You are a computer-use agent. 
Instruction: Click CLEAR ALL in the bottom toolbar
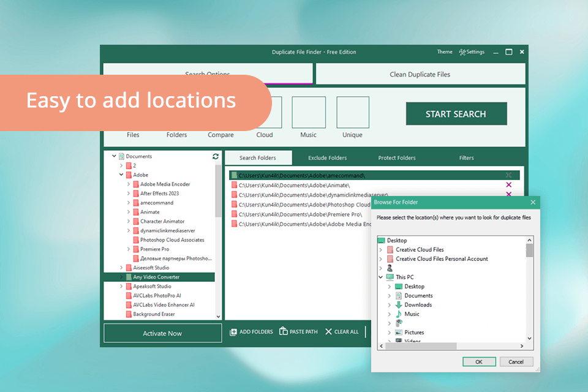click(x=342, y=331)
